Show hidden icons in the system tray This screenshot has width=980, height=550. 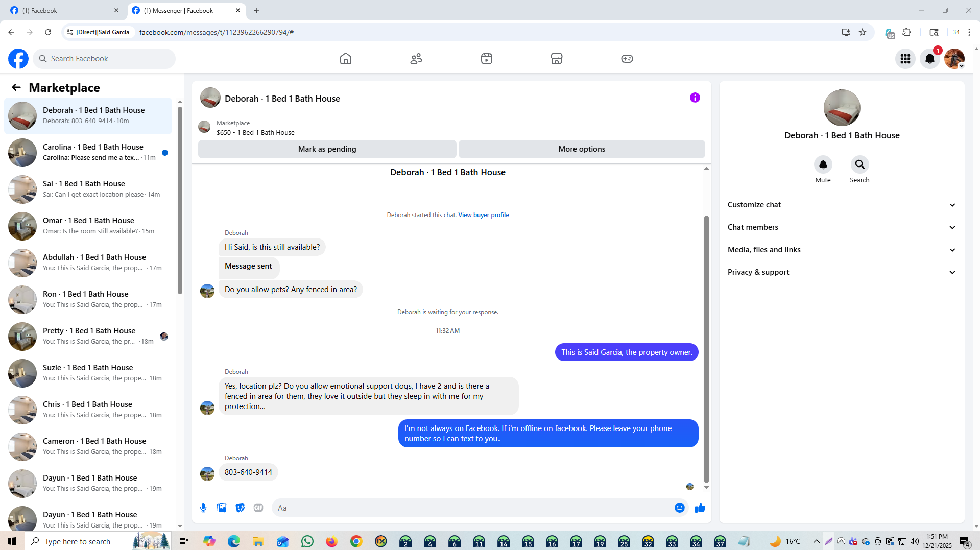(816, 541)
